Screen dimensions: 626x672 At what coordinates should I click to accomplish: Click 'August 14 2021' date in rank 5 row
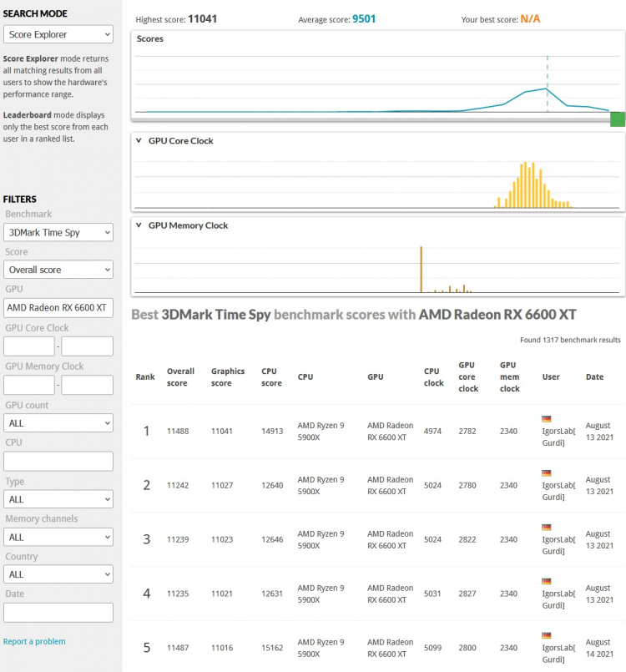(x=599, y=648)
